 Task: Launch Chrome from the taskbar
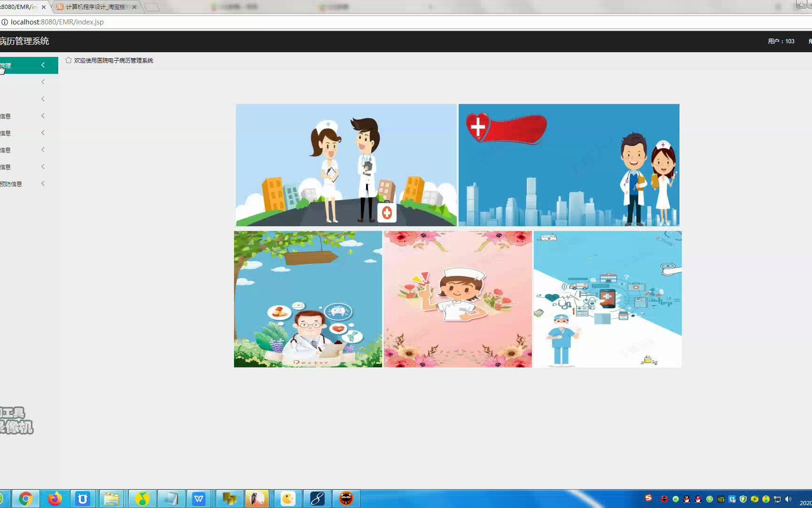(25, 498)
